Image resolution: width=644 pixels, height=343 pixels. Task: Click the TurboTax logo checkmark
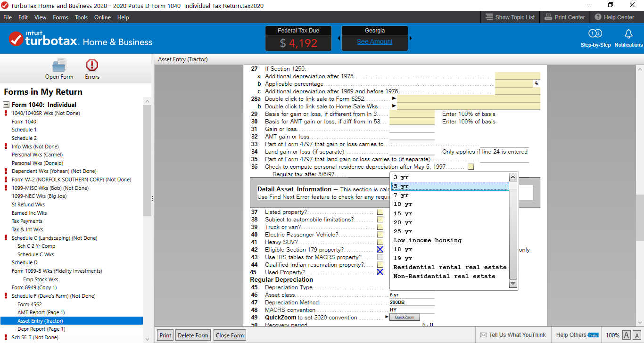16,39
